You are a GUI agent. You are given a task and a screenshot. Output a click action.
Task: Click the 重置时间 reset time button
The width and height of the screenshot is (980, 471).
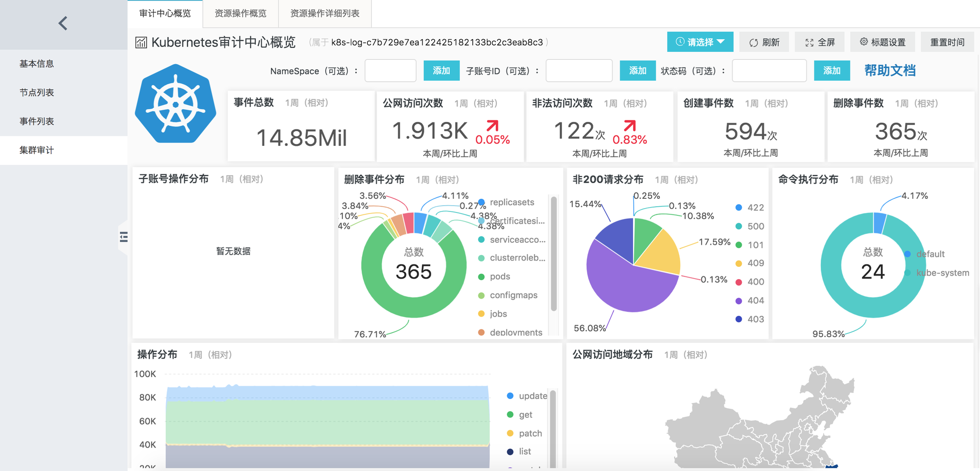pyautogui.click(x=947, y=42)
